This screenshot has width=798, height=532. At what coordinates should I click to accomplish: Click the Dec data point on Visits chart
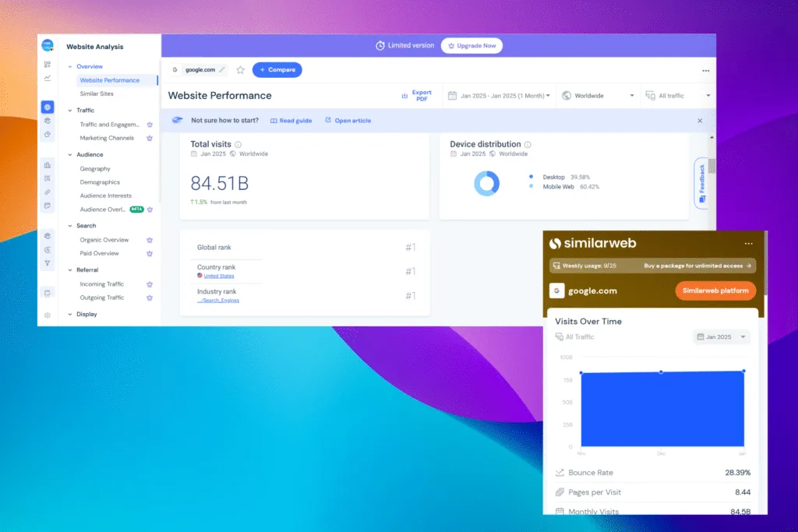click(661, 372)
